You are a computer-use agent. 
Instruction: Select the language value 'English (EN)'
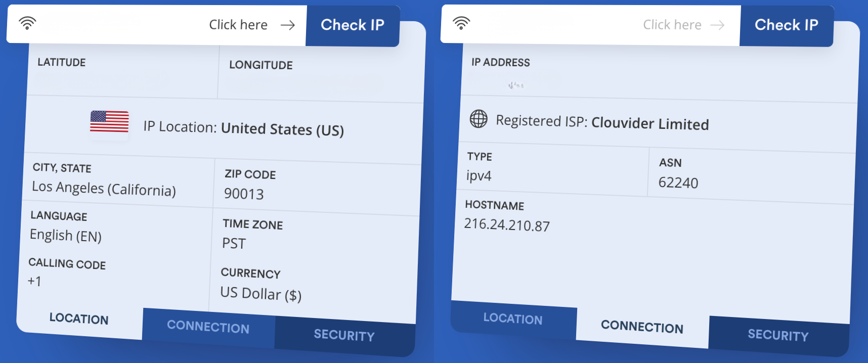[66, 236]
